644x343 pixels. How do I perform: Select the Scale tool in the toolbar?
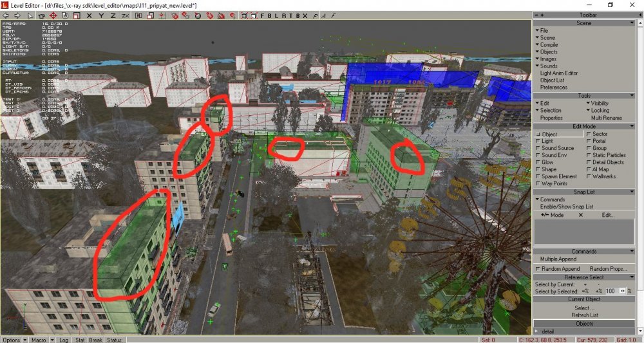[75, 15]
